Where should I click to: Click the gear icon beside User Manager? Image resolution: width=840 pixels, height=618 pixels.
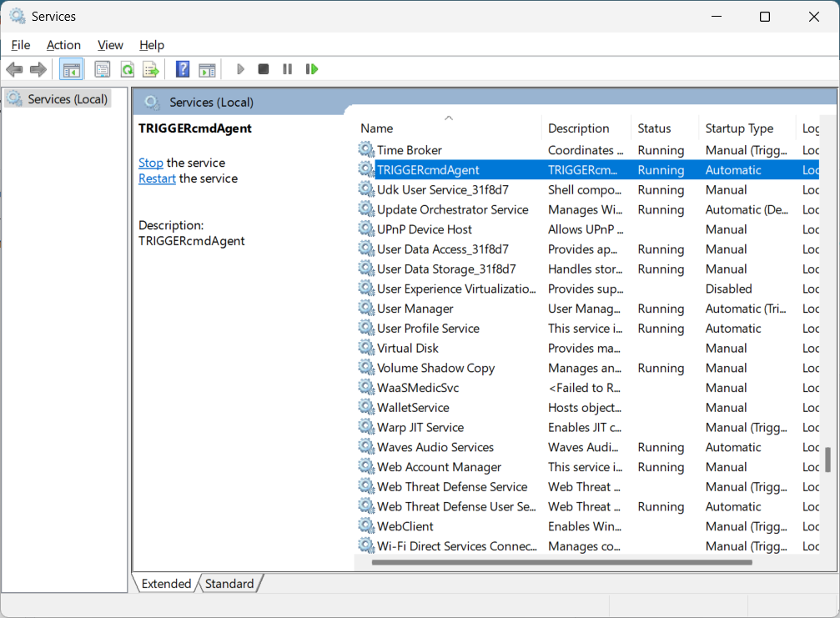tap(366, 308)
